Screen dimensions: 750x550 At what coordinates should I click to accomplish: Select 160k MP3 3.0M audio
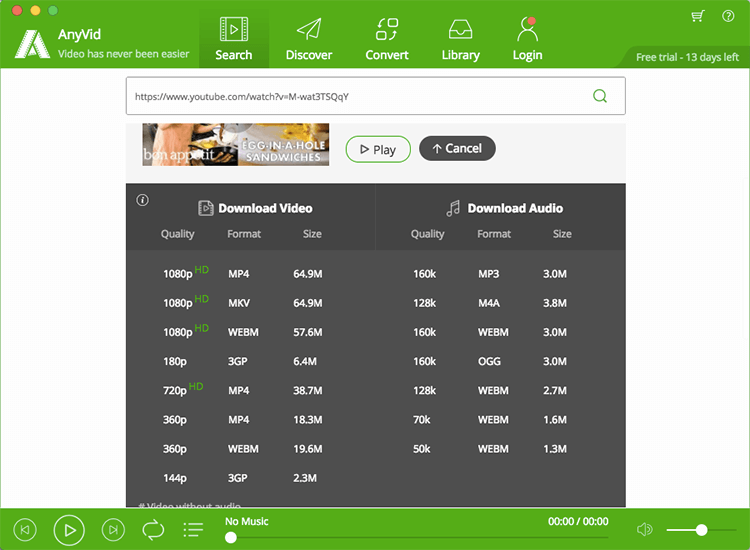pyautogui.click(x=500, y=274)
